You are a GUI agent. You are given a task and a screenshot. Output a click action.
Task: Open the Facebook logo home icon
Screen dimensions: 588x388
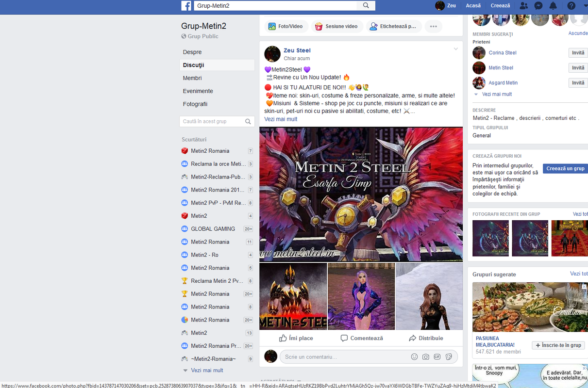[186, 6]
